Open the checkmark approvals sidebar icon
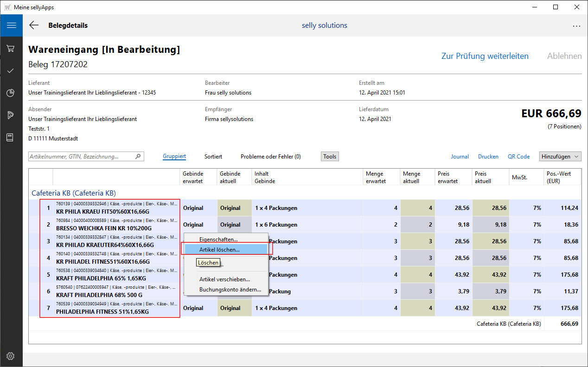The image size is (588, 367). [11, 71]
